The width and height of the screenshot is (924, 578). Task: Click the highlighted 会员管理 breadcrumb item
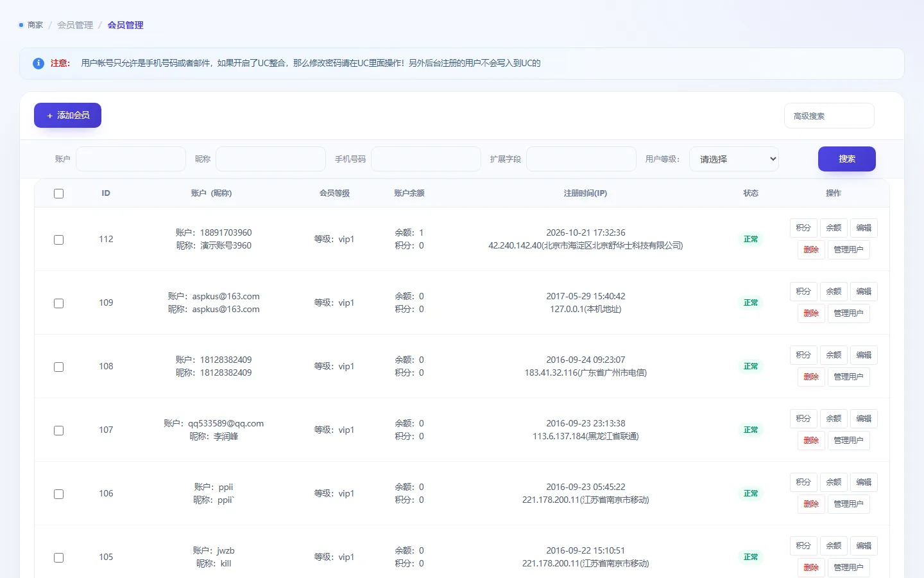pyautogui.click(x=125, y=25)
